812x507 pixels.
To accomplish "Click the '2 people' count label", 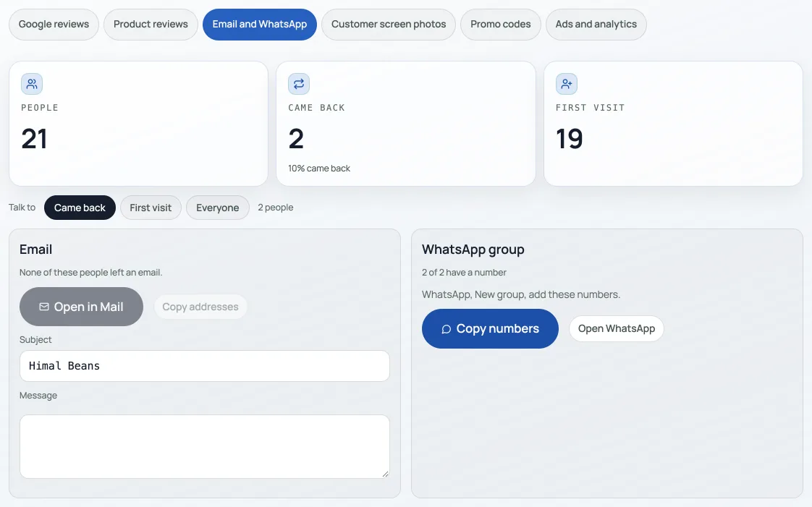I will click(276, 208).
